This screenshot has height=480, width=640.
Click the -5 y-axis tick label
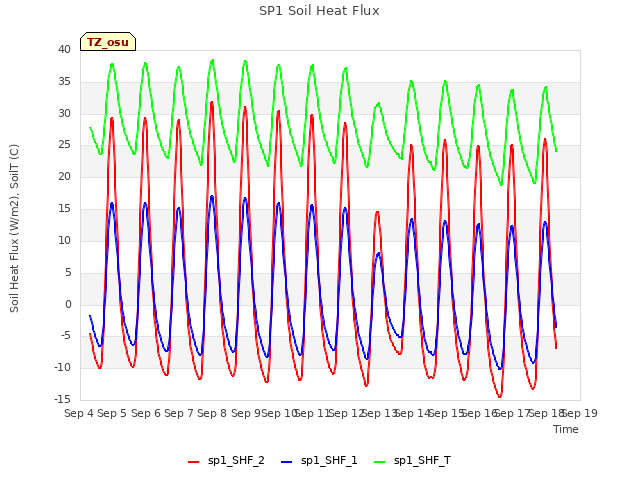[66, 336]
